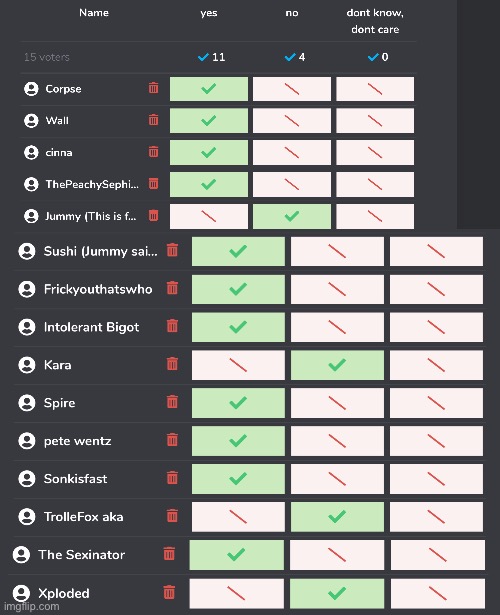Delete Spire's row using trash icon
This screenshot has height=615, width=500.
pos(172,402)
